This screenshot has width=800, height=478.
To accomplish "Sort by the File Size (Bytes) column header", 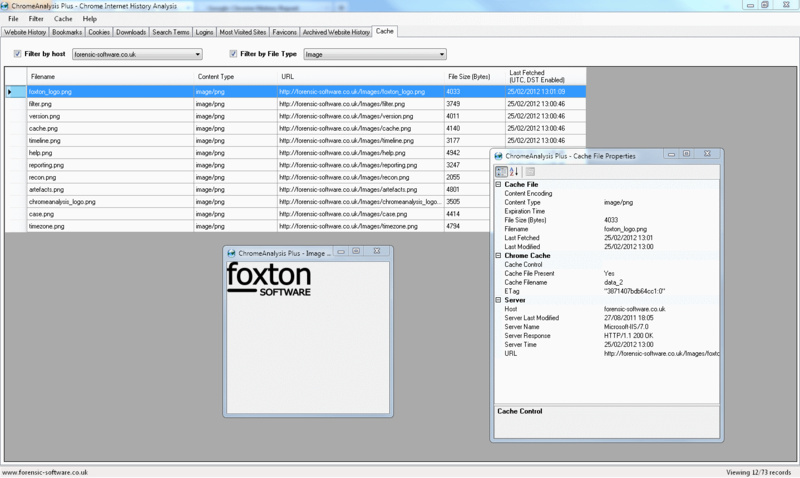I will [474, 77].
